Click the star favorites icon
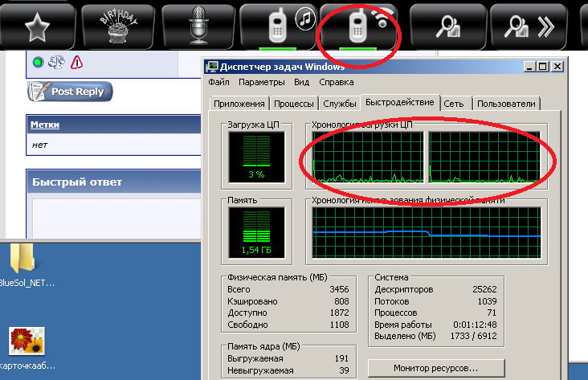 coord(38,27)
